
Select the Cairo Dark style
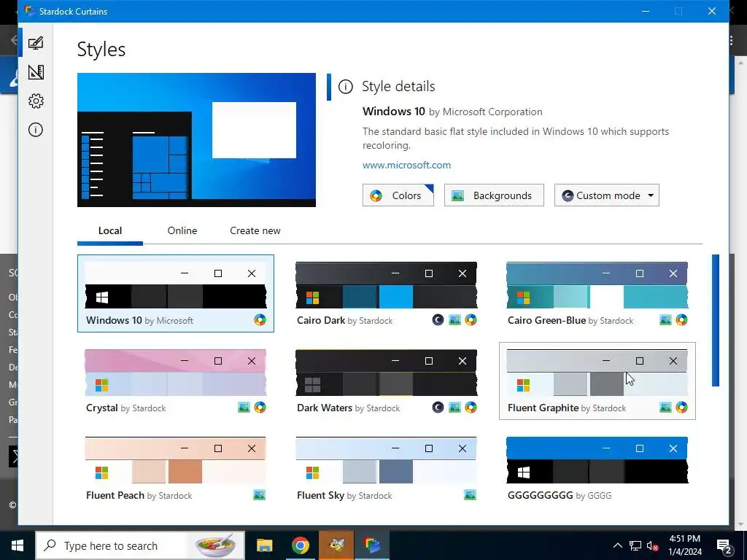387,293
